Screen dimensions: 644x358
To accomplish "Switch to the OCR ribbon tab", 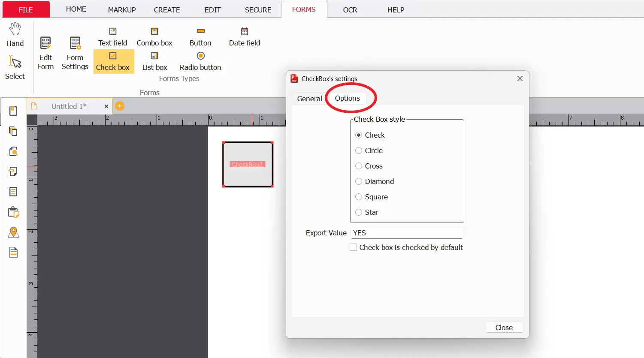I will pyautogui.click(x=350, y=10).
